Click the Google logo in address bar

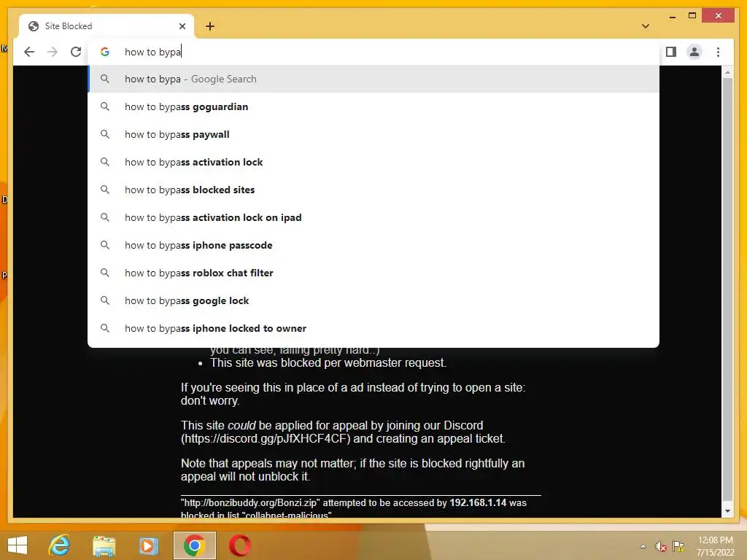click(105, 52)
